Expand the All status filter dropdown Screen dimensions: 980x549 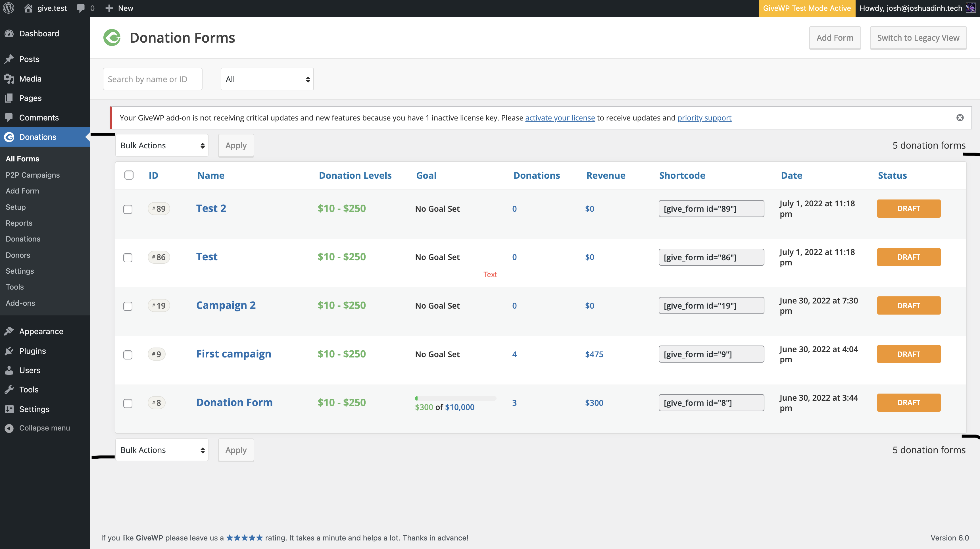(x=267, y=79)
